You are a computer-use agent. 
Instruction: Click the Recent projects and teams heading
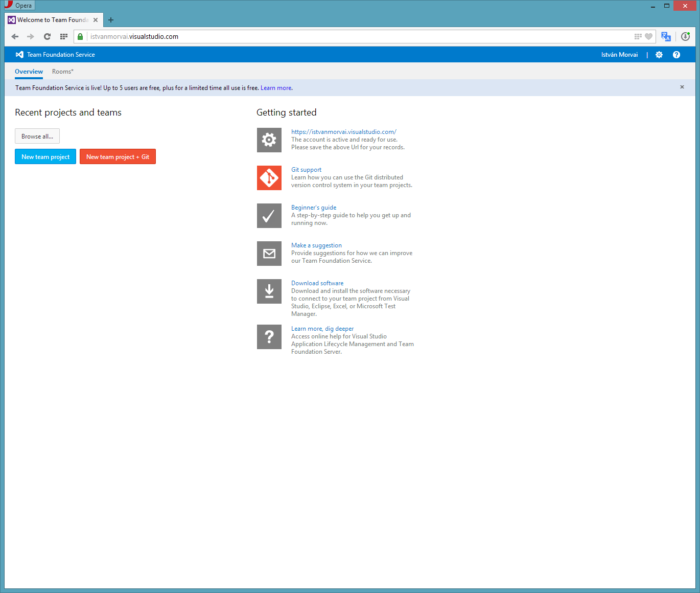(x=68, y=112)
